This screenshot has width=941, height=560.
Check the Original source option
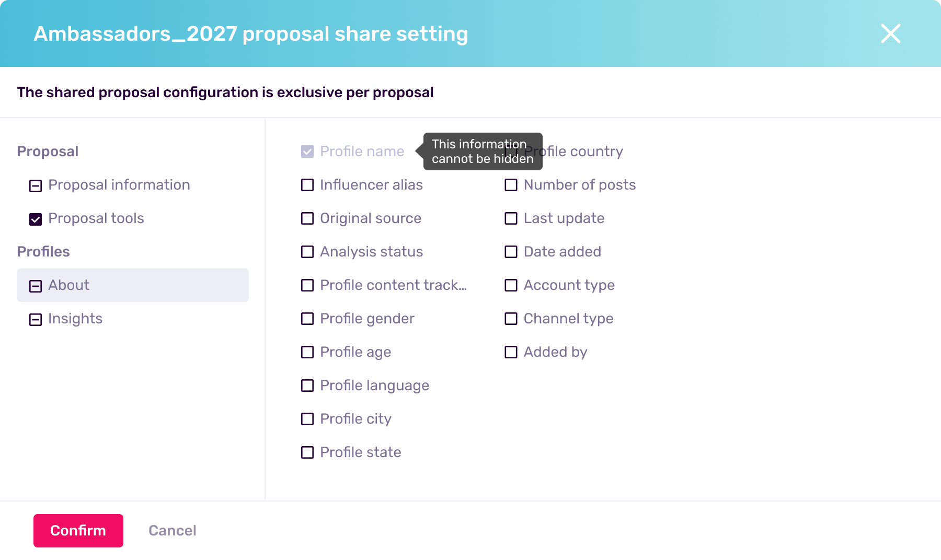(x=307, y=218)
